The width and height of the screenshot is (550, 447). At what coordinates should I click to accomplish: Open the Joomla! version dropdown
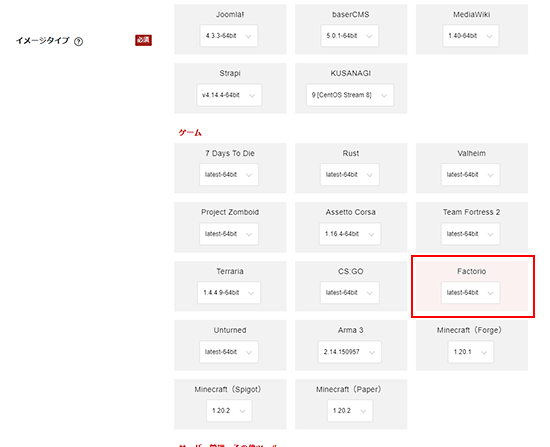pyautogui.click(x=229, y=36)
